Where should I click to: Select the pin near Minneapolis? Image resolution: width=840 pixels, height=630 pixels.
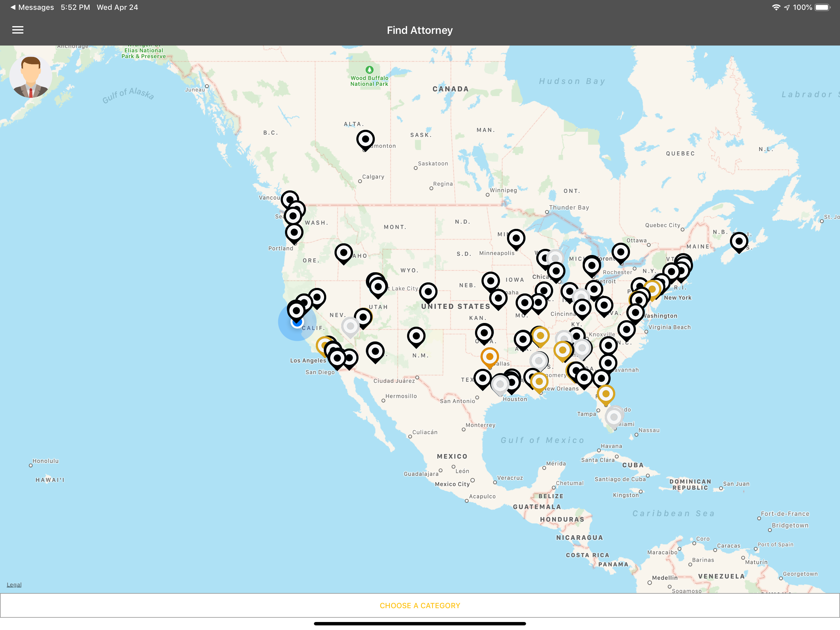click(x=516, y=239)
